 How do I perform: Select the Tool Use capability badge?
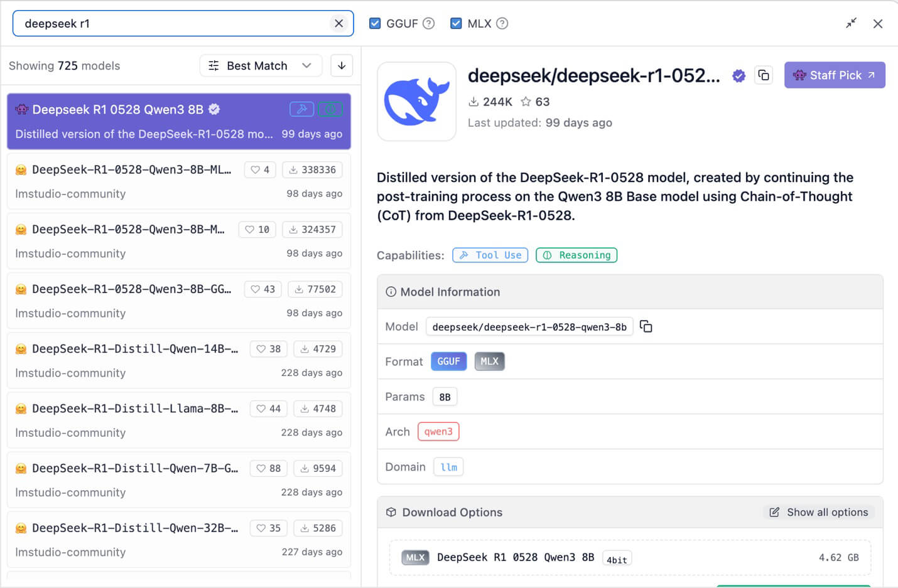click(490, 255)
